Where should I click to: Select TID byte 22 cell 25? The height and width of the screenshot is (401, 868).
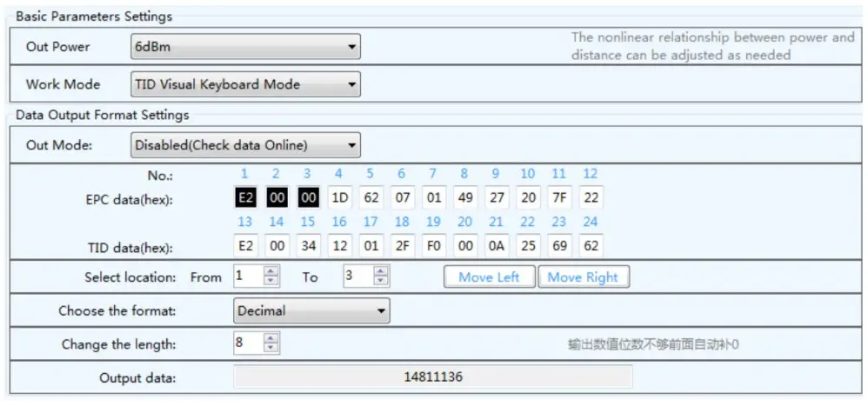(x=528, y=245)
